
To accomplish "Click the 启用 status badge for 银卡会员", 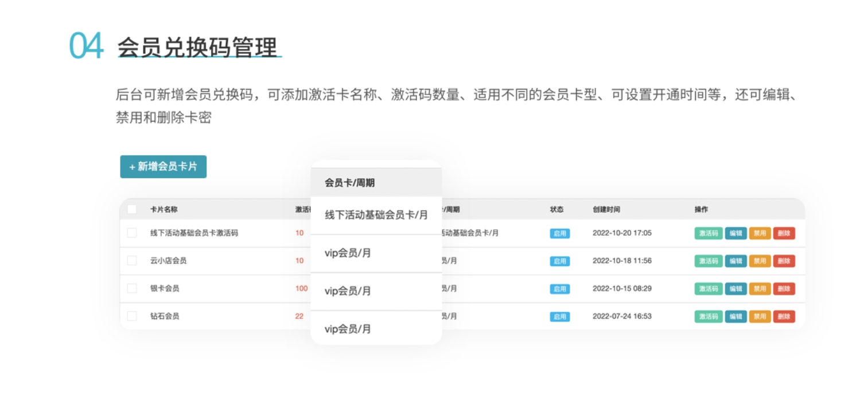I will tap(559, 289).
